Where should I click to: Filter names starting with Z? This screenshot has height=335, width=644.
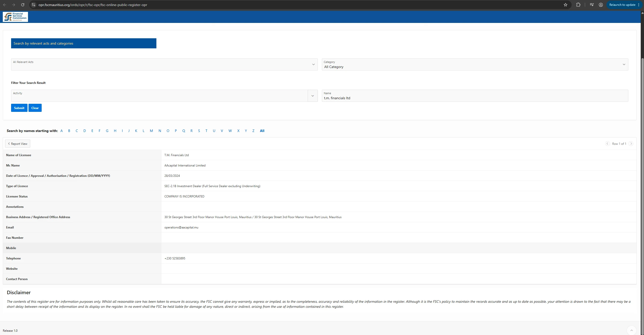pos(253,131)
